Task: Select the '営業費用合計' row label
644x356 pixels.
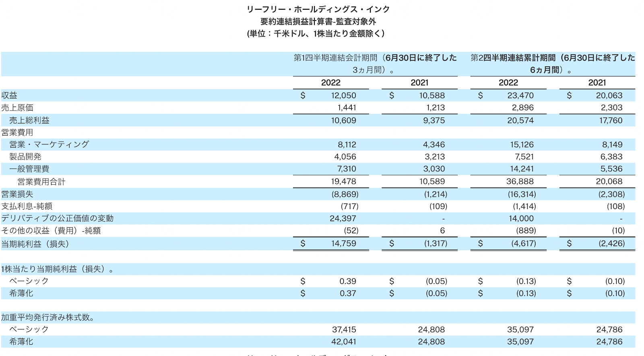Action: 41,181
